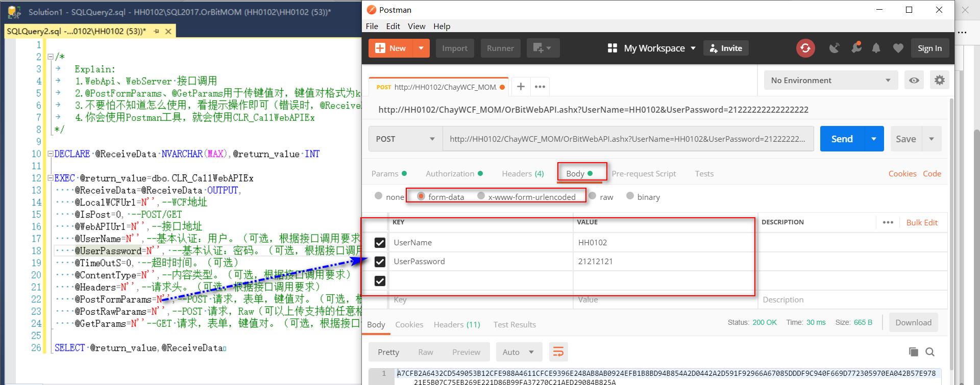Copy response using the copy icon
Screen dimensions: 980x385
[x=914, y=352]
